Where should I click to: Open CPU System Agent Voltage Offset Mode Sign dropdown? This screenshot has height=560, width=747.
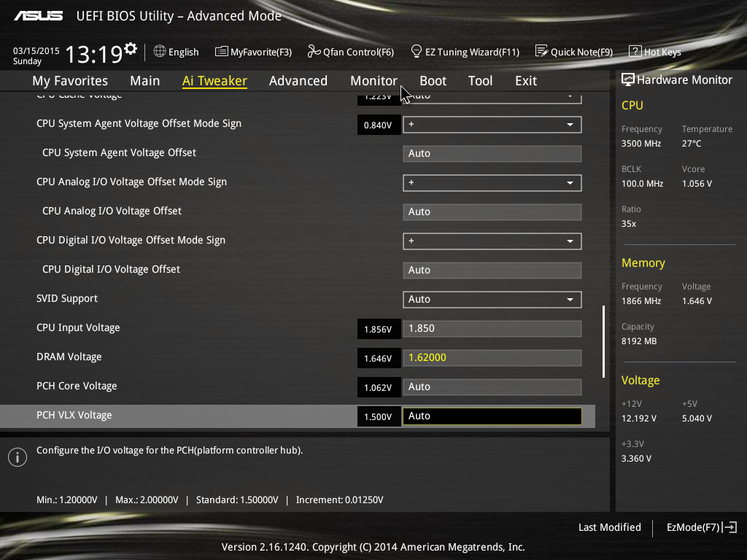coord(492,125)
